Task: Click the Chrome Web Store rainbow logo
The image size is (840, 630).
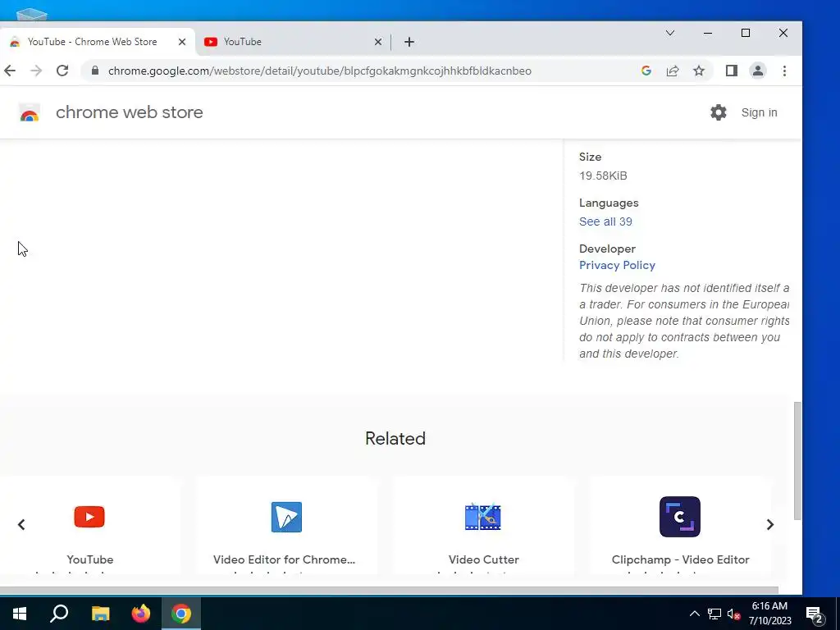Action: point(30,112)
